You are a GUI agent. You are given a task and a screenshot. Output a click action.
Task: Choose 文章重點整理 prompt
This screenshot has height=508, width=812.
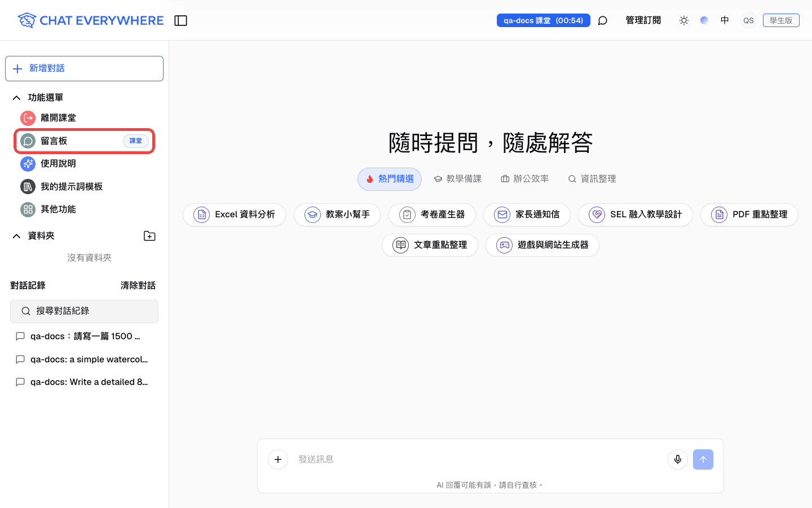(x=430, y=245)
